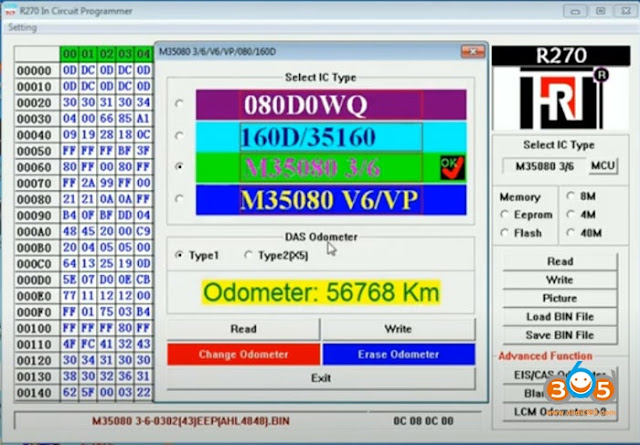Click hex cell 2A in row 00070

[x=88, y=183]
